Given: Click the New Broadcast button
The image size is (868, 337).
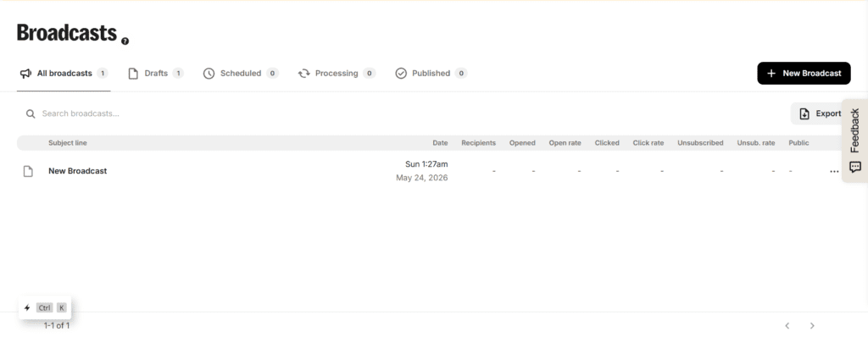Looking at the screenshot, I should (804, 73).
